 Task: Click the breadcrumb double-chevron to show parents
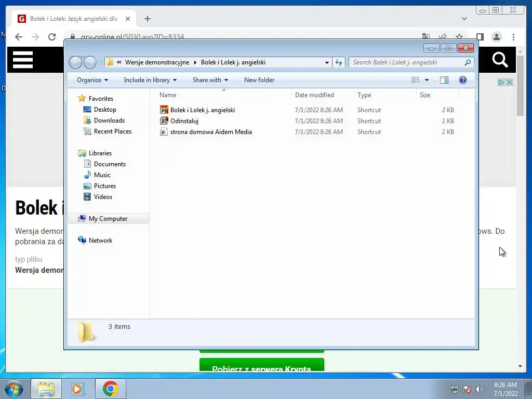pyautogui.click(x=119, y=62)
